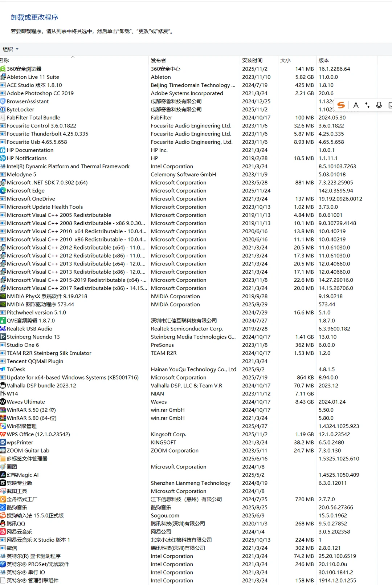Image resolution: width=392 pixels, height=585 pixels.
Task: Click the 搜狗输入法 15.5.0正式版 icon
Action: pos(3,515)
